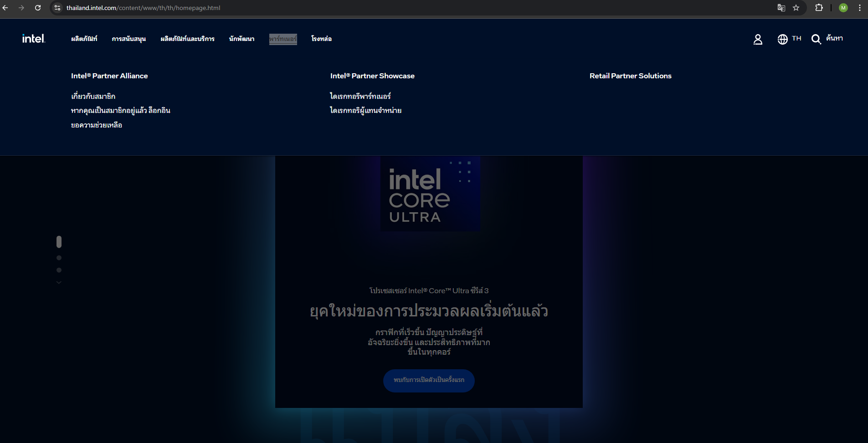Open the ผลิตภัณฑ์และบริการ menu
868x443 pixels.
click(188, 39)
